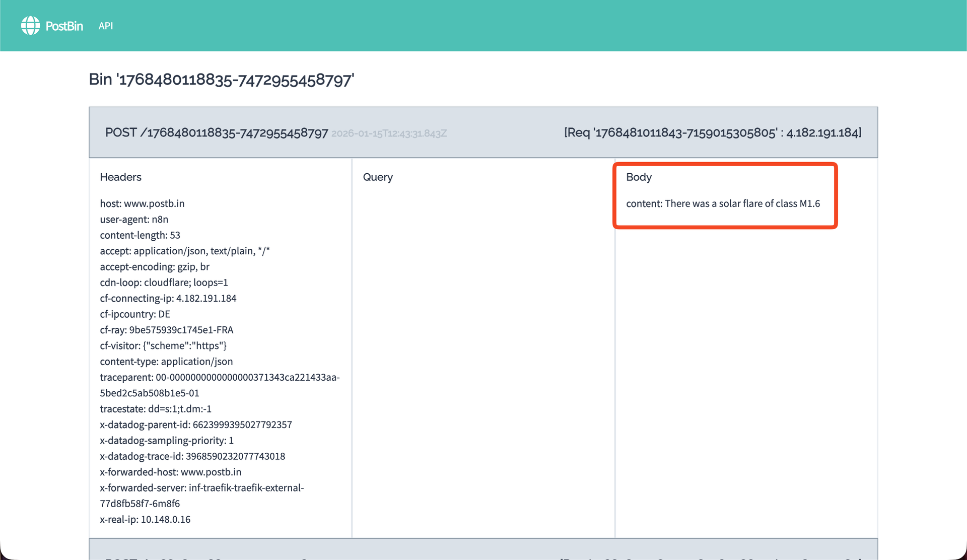967x560 pixels.
Task: Click the content-type: application/json header line
Action: point(166,362)
